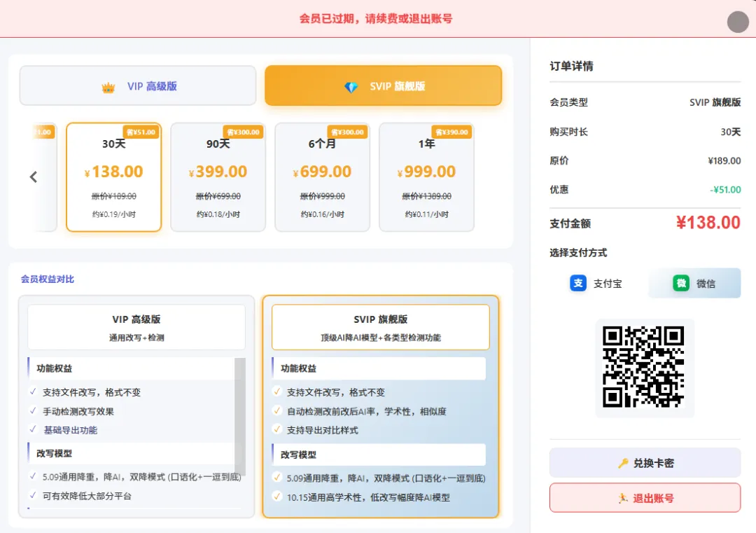Viewport: 756px width, 533px height.
Task: Click the payment QR code
Action: 644,367
